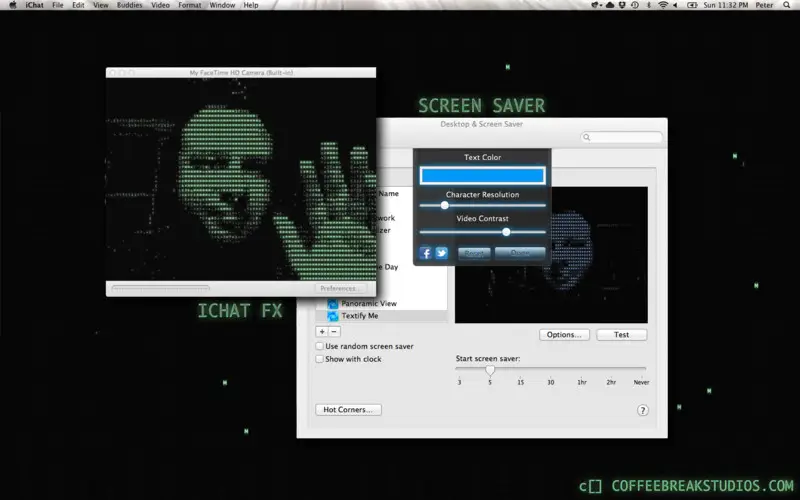Click the Test button

621,335
